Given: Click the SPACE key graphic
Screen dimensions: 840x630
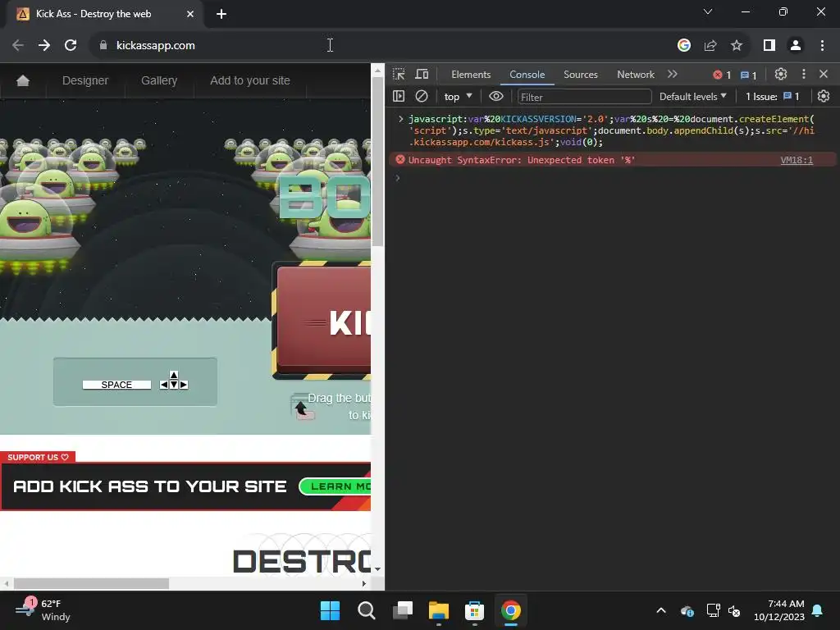Looking at the screenshot, I should 116,385.
